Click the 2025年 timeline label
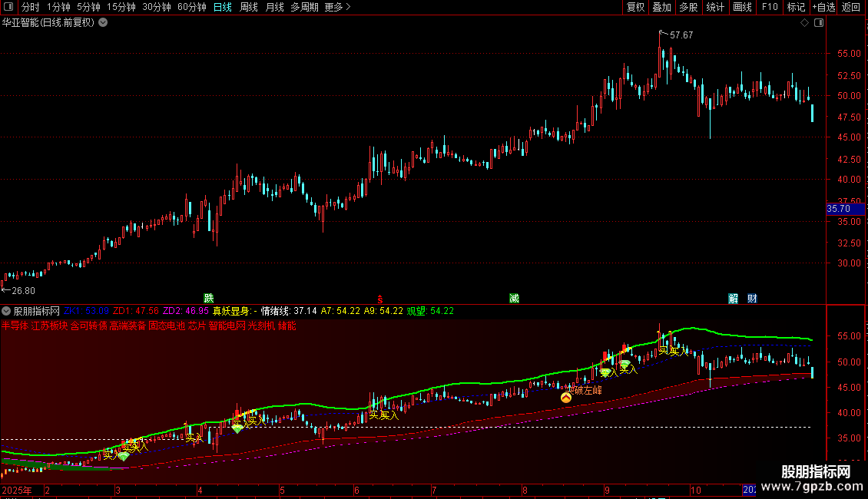The height and width of the screenshot is (499, 868). [x=17, y=491]
